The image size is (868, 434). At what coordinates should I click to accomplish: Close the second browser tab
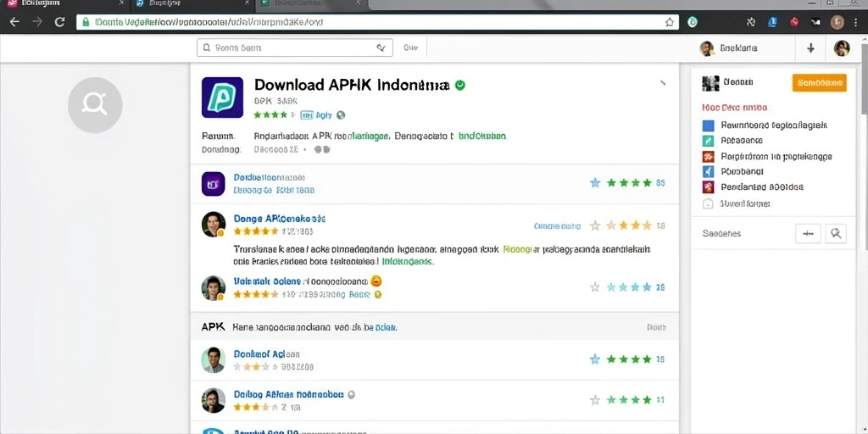point(247,3)
